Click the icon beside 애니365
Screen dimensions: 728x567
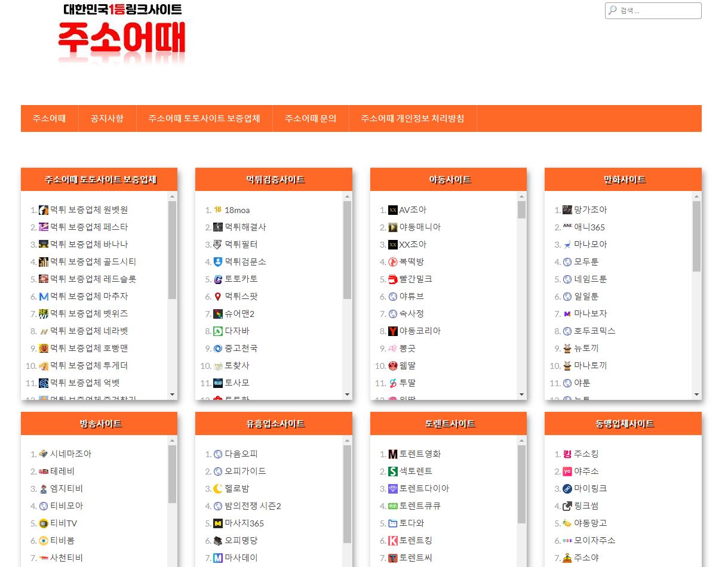pyautogui.click(x=567, y=227)
